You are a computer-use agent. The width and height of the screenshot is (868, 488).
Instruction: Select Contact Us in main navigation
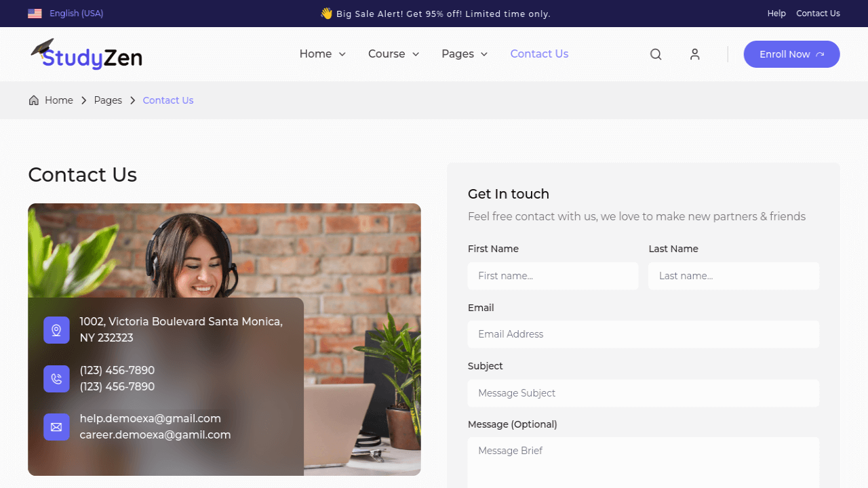(x=539, y=54)
